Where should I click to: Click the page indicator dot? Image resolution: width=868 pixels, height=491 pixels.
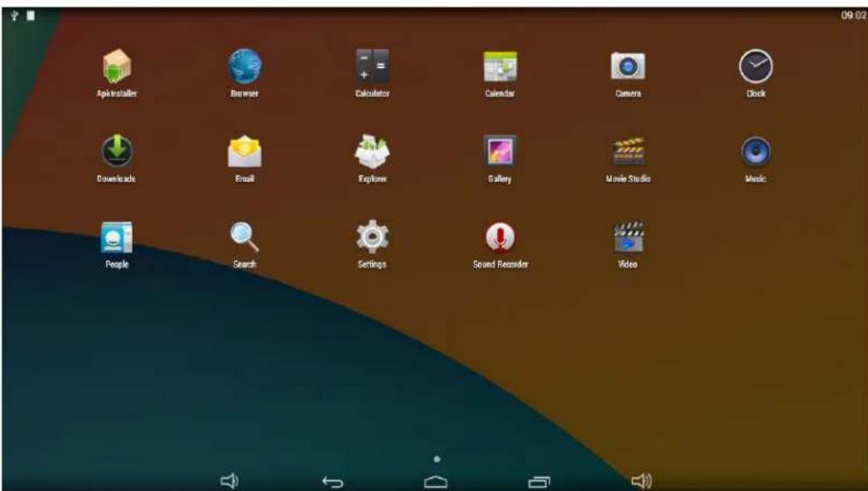[436, 459]
